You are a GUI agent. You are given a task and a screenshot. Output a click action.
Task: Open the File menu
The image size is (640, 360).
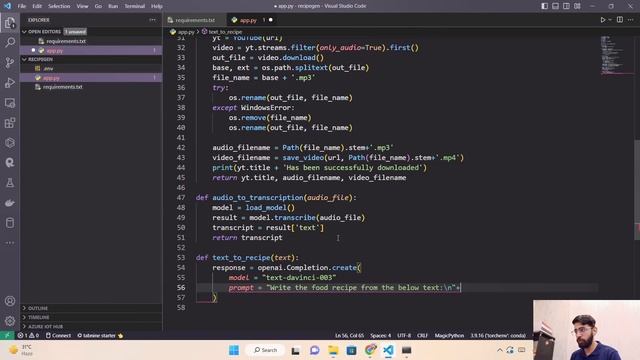click(x=22, y=6)
